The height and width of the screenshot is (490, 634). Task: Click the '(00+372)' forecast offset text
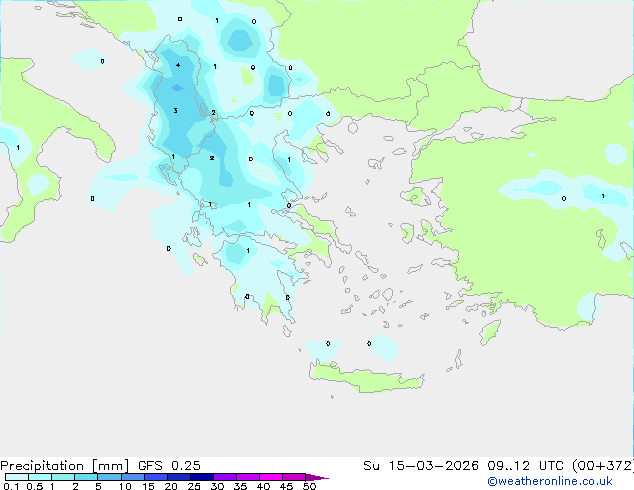[603, 466]
